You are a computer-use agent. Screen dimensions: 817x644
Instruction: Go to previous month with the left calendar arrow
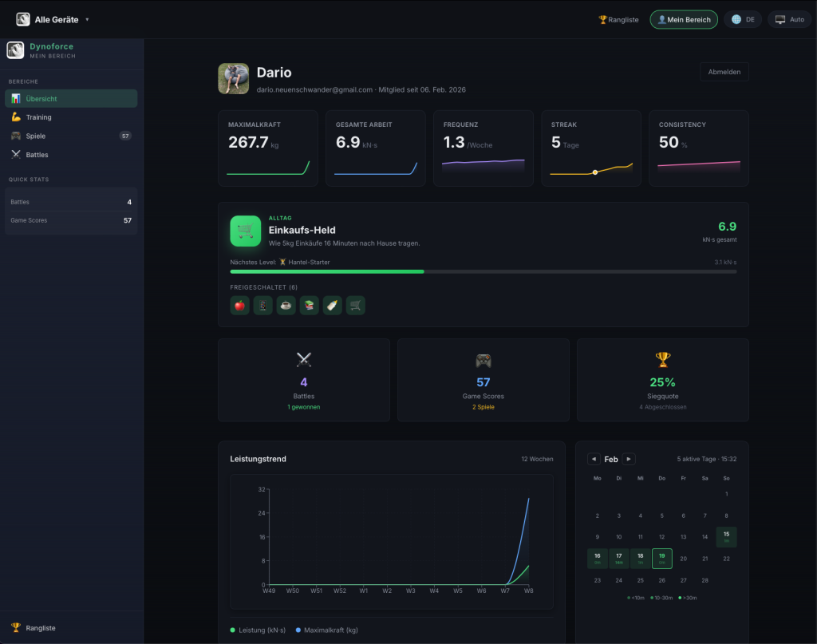pos(594,459)
